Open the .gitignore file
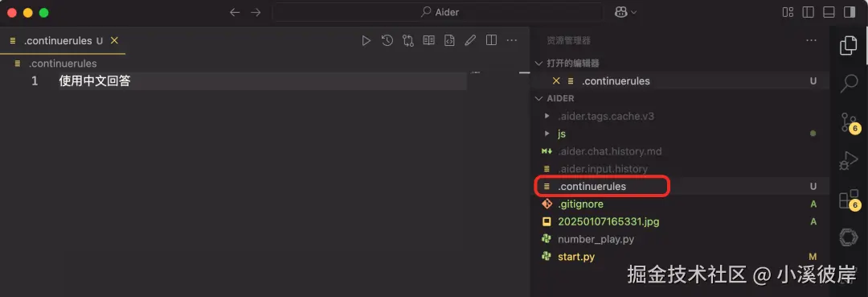 pyautogui.click(x=680, y=204)
